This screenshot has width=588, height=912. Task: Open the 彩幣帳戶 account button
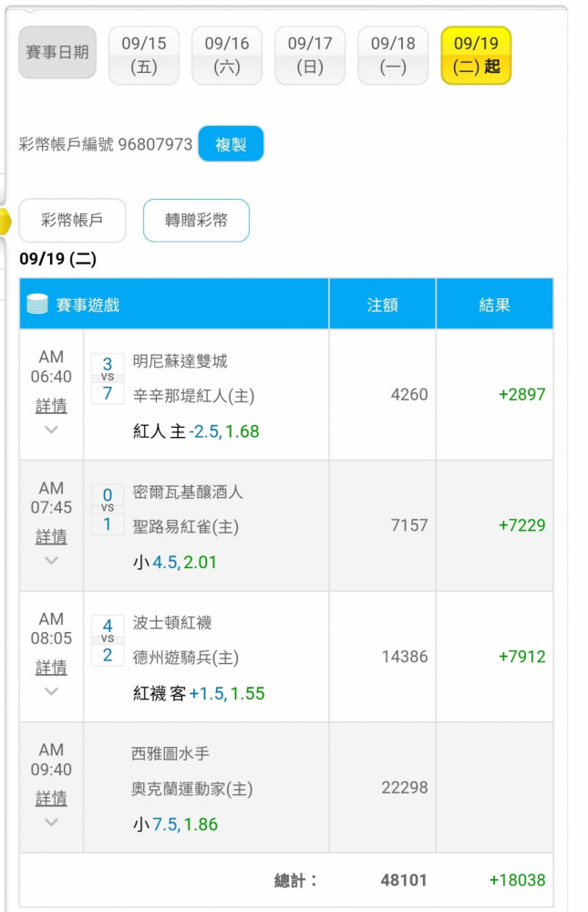click(x=71, y=220)
